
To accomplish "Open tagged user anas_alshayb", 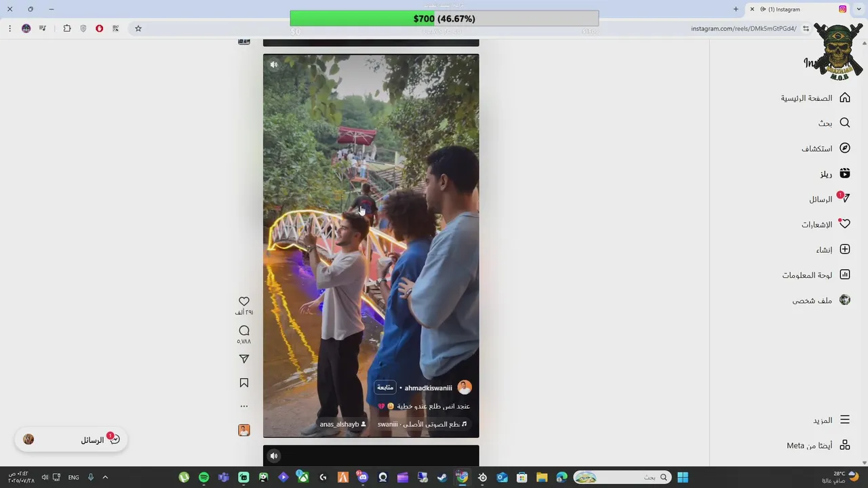I will 342,424.
